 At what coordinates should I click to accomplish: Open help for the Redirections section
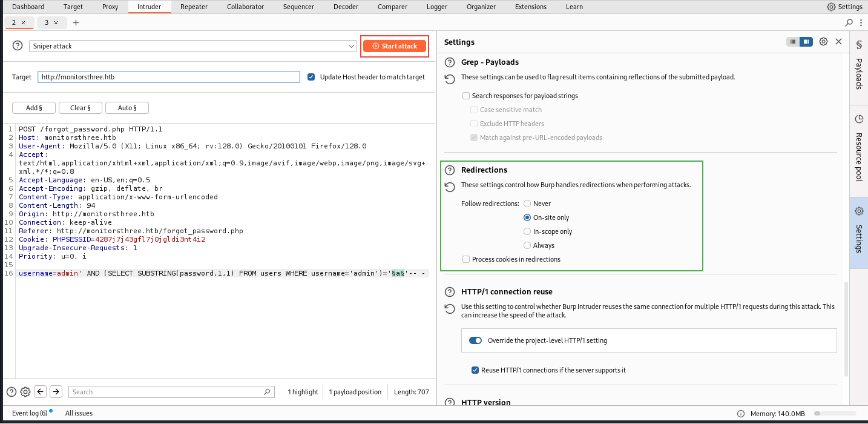[450, 170]
